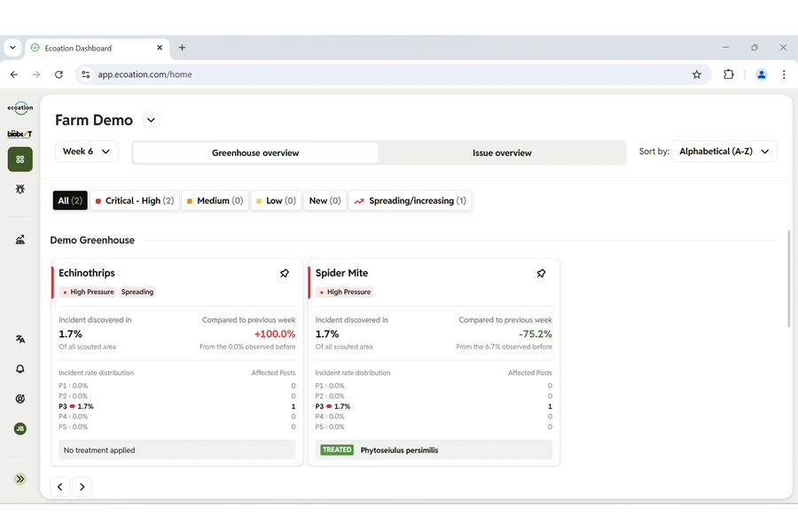This screenshot has height=532, width=798.
Task: Open the notifications bell icon
Action: click(x=20, y=369)
